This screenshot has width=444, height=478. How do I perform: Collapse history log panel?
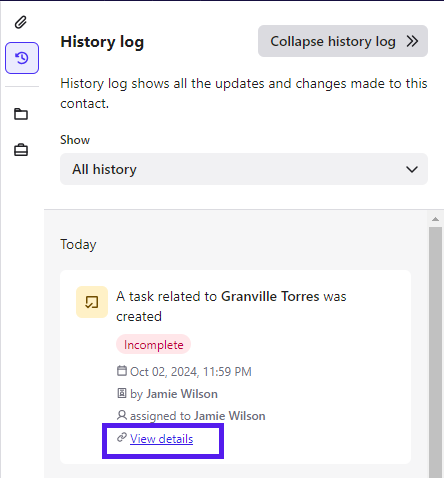tap(343, 41)
